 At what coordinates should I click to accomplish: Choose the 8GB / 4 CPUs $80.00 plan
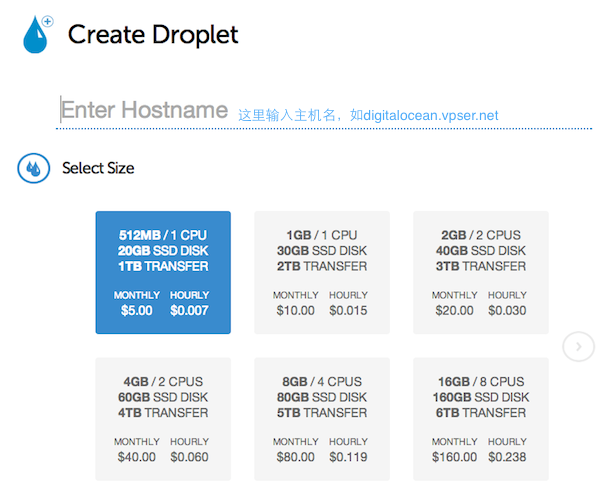[322, 419]
